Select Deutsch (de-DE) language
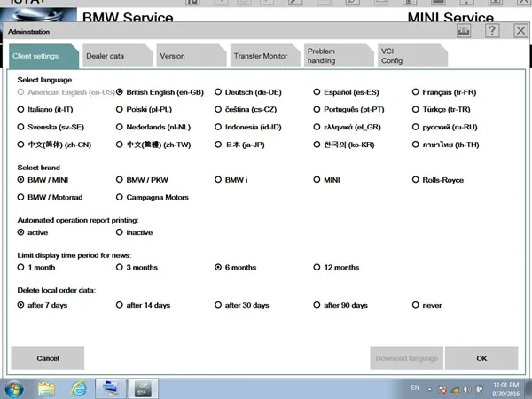This screenshot has width=532, height=399. tap(248, 92)
